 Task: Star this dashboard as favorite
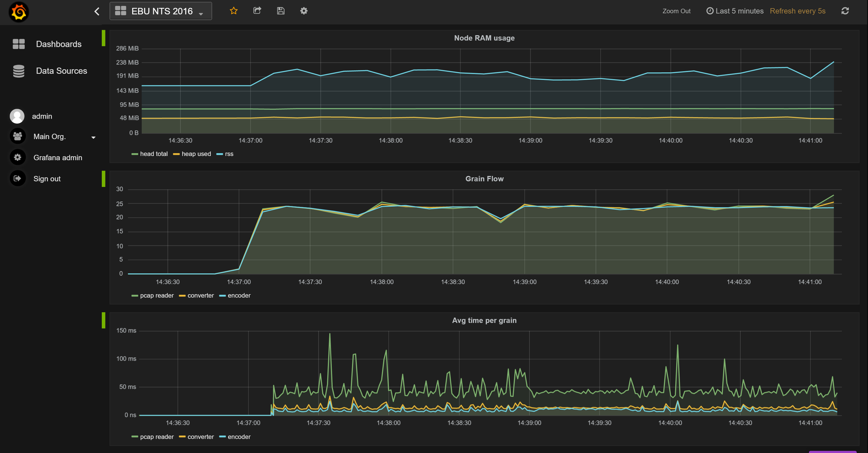click(233, 11)
